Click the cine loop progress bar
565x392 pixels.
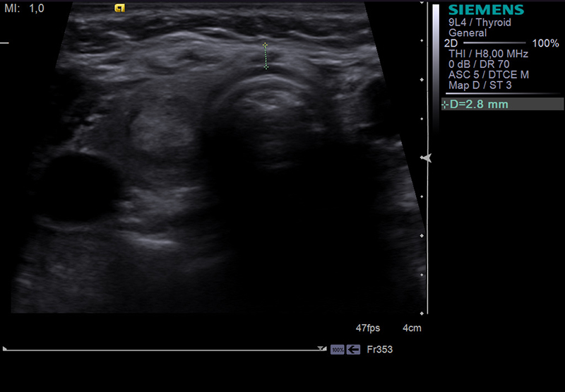(165, 349)
